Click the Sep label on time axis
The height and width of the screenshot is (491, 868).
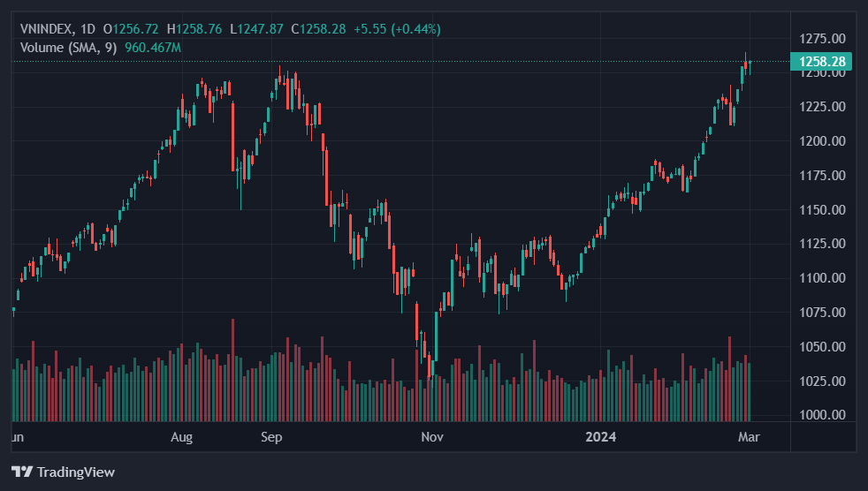(x=272, y=437)
